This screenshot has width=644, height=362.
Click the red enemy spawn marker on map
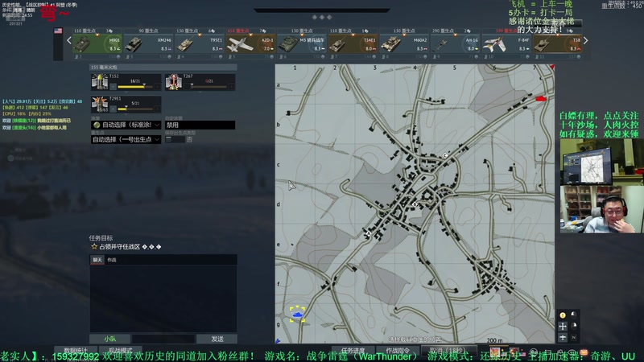point(541,98)
